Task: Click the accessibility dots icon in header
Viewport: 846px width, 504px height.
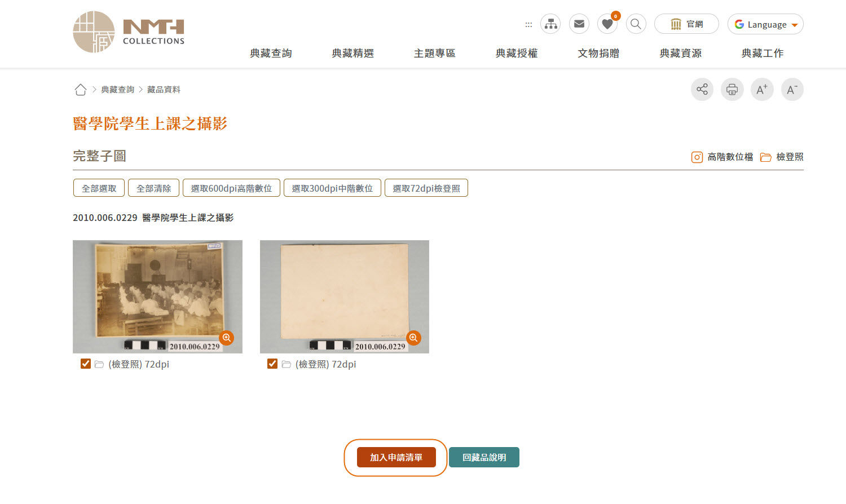Action: click(528, 24)
